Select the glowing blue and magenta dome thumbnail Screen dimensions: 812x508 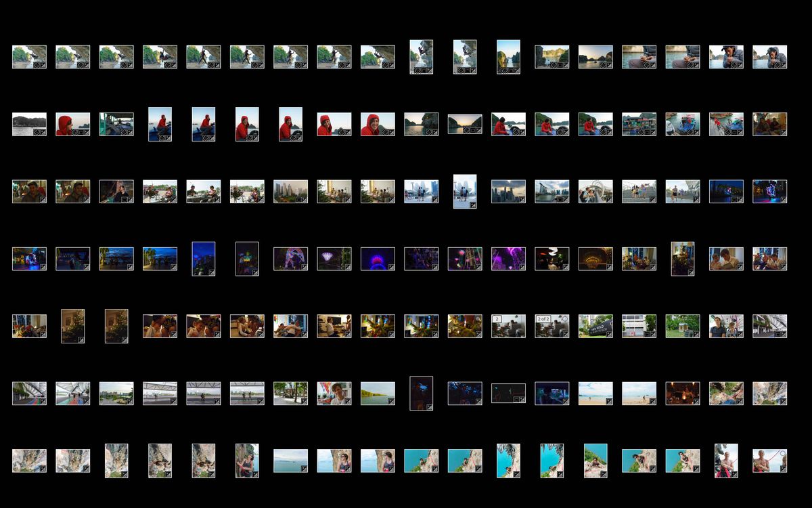(x=378, y=259)
